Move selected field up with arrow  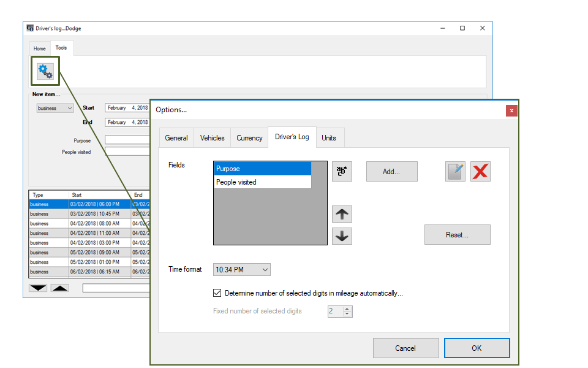point(342,214)
